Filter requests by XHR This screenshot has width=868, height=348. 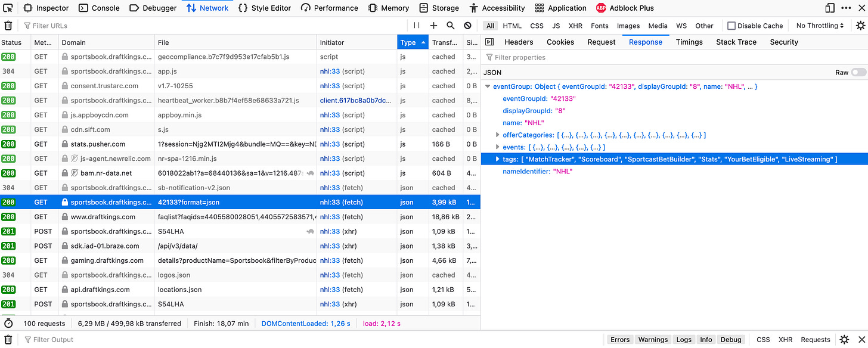pos(575,26)
